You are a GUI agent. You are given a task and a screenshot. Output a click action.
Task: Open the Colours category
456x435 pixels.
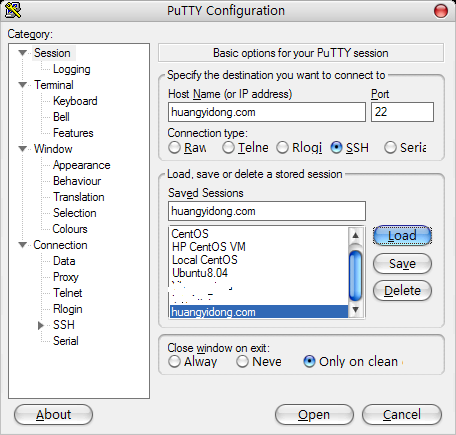70,229
